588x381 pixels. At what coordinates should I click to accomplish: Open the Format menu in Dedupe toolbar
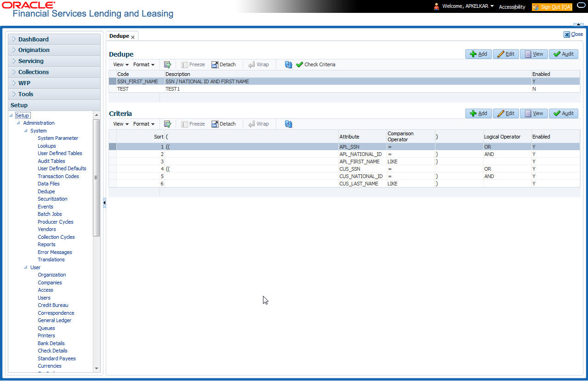click(x=144, y=65)
